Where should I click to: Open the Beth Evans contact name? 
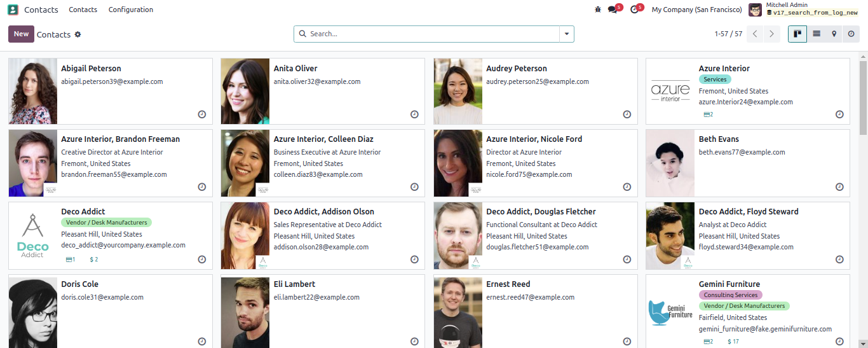pyautogui.click(x=719, y=139)
